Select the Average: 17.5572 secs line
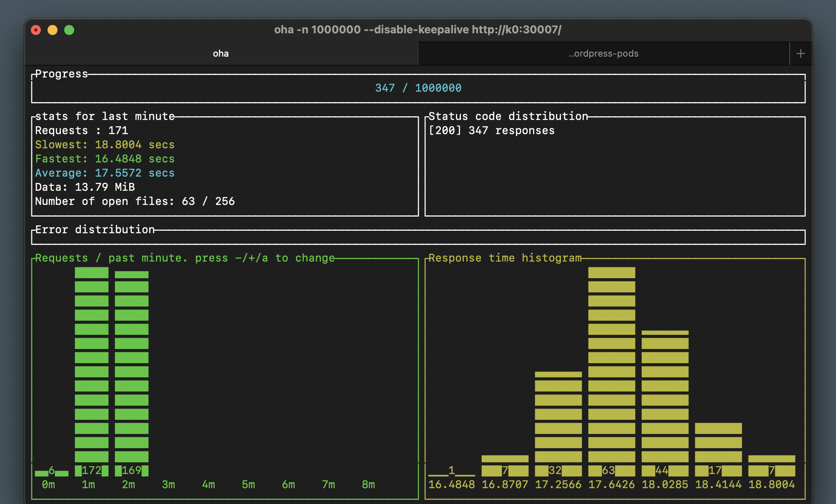 point(105,173)
